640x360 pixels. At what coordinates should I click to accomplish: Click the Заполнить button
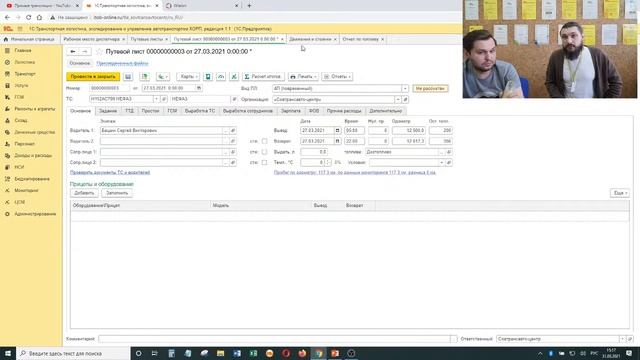(x=117, y=193)
